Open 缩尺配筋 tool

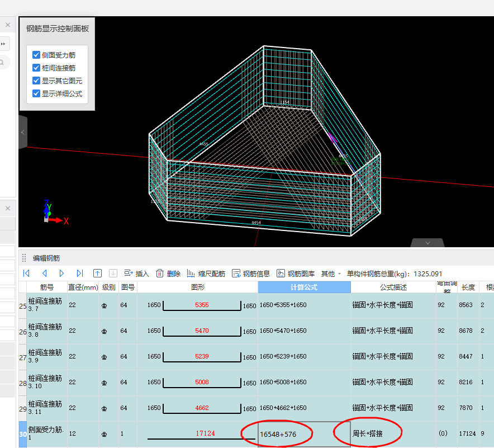pyautogui.click(x=206, y=273)
